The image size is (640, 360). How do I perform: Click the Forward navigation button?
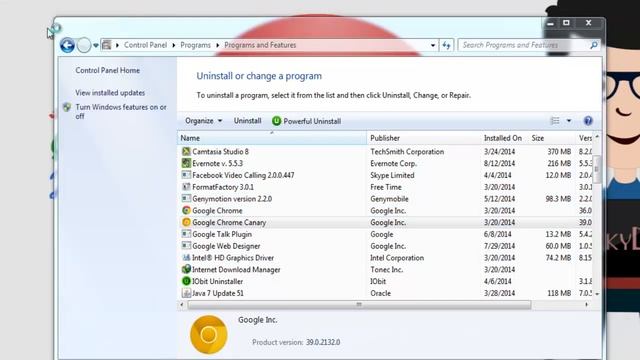(84, 45)
